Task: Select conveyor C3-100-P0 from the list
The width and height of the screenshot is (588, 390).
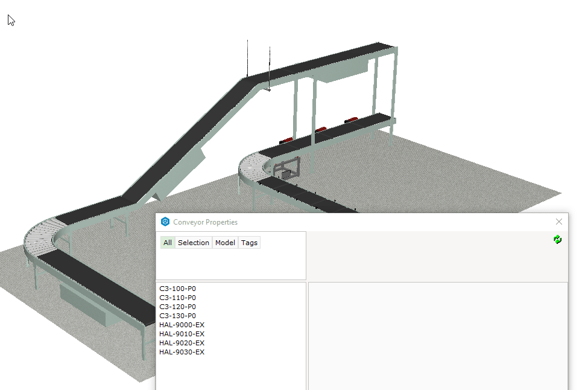Action: [x=177, y=289]
